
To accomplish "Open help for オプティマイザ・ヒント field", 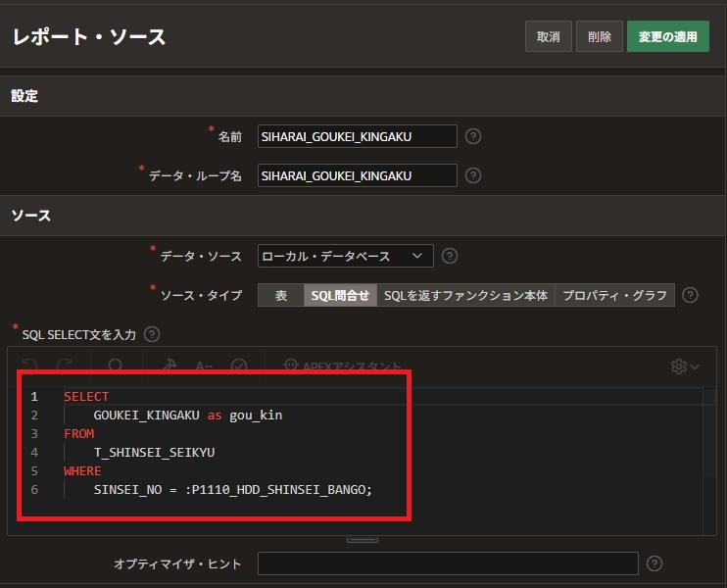I will (654, 563).
